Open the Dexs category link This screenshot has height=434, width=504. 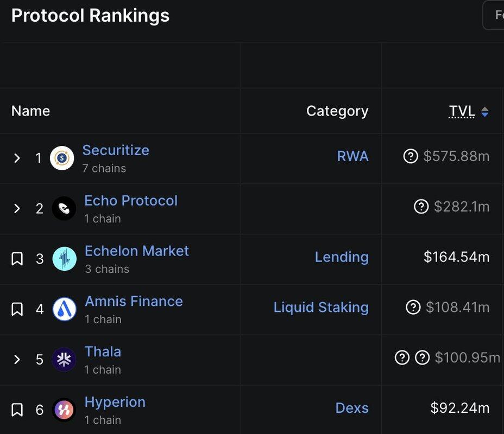[351, 408]
